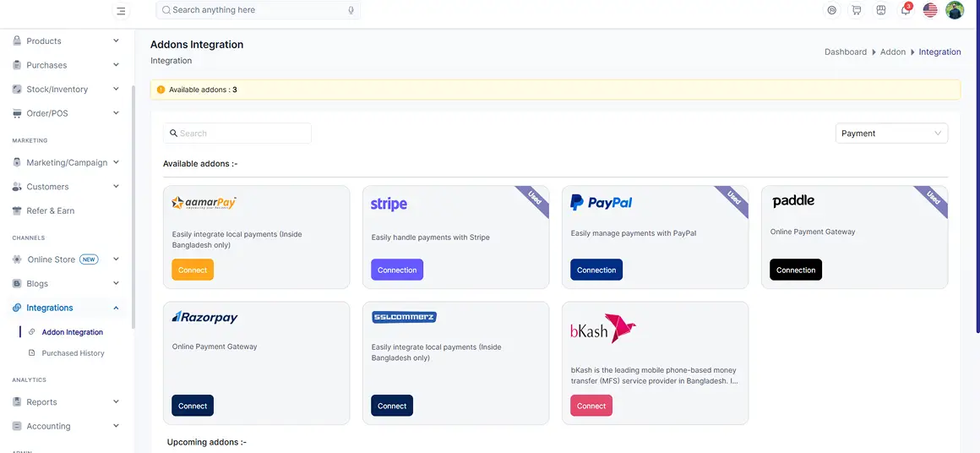Screen dimensions: 980x453
Task: Click the 'Available addons : 3' notice
Action: pyautogui.click(x=555, y=90)
